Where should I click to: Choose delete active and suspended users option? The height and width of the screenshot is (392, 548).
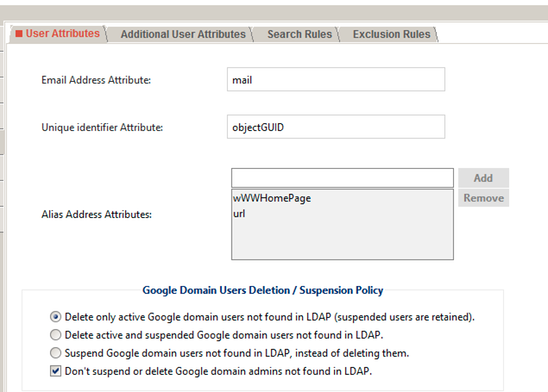click(55, 335)
